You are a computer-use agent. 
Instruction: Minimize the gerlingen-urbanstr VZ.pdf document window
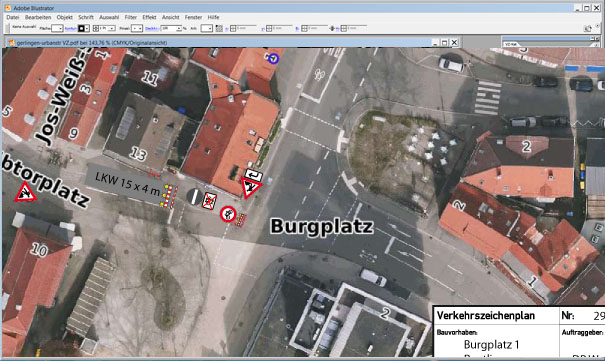click(435, 42)
